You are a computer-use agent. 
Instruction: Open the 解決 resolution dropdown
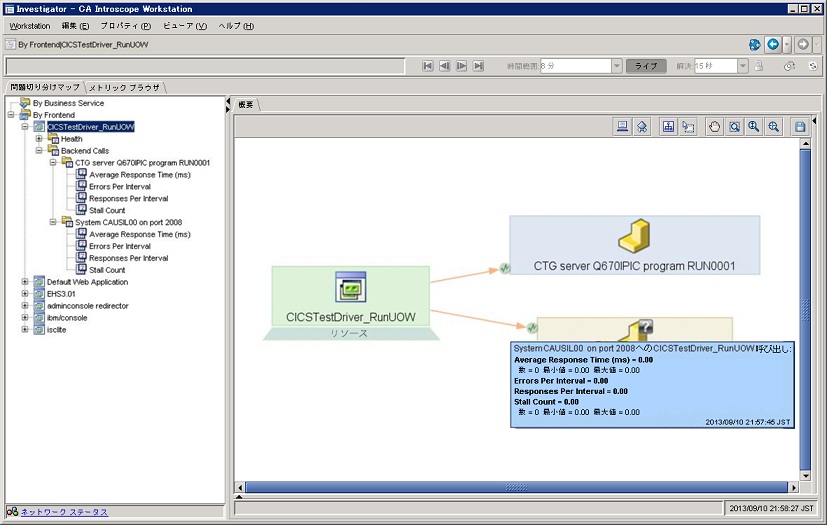tap(743, 66)
